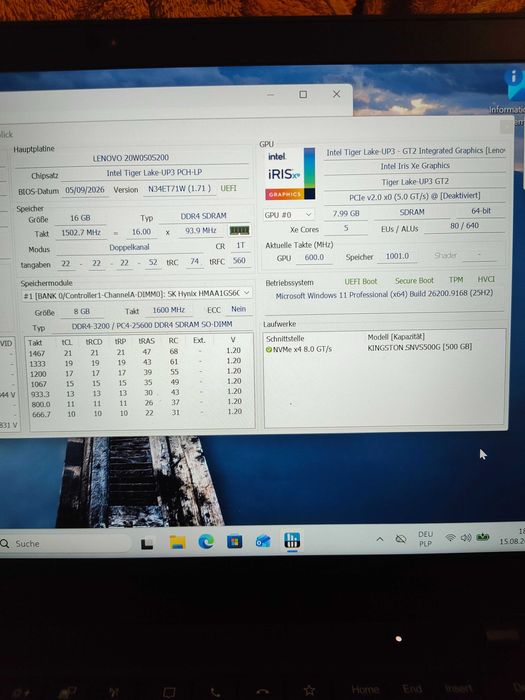Maximize the rear window behind HWiNFO
The width and height of the screenshot is (525, 700).
303,94
